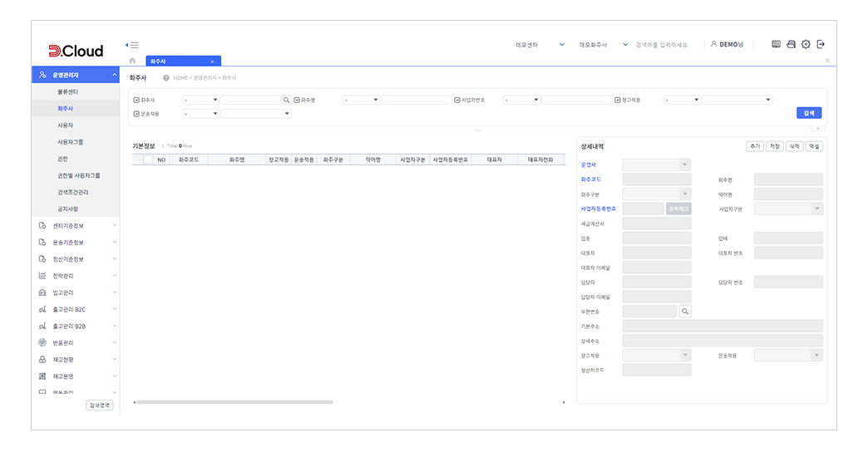This screenshot has width=868, height=452.
Task: Open 권한별 사용자그룹 in the sidebar
Action: 79,175
